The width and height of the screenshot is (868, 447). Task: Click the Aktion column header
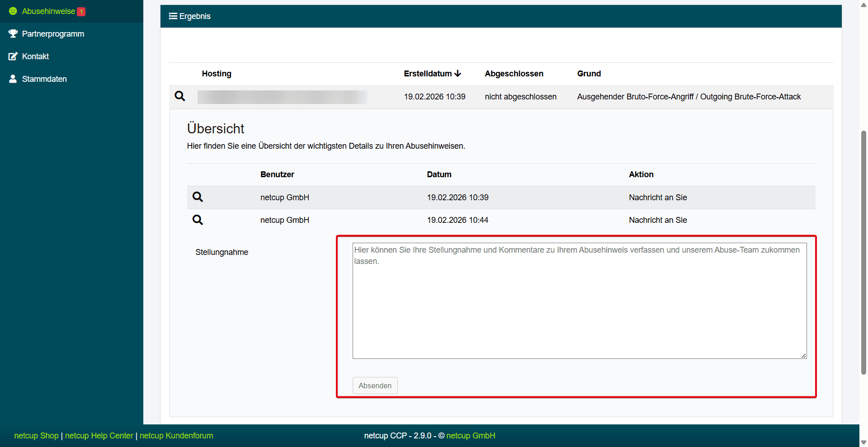tap(641, 174)
